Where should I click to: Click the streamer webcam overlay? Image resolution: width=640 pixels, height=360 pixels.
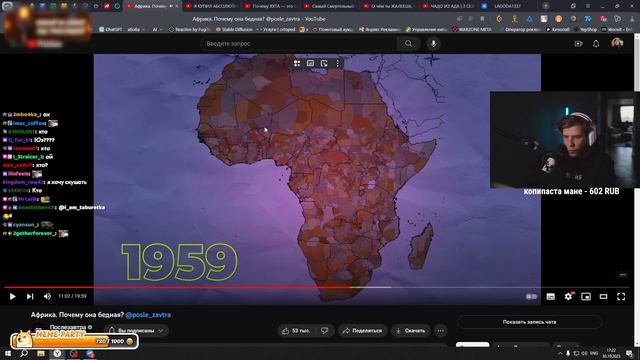point(565,140)
